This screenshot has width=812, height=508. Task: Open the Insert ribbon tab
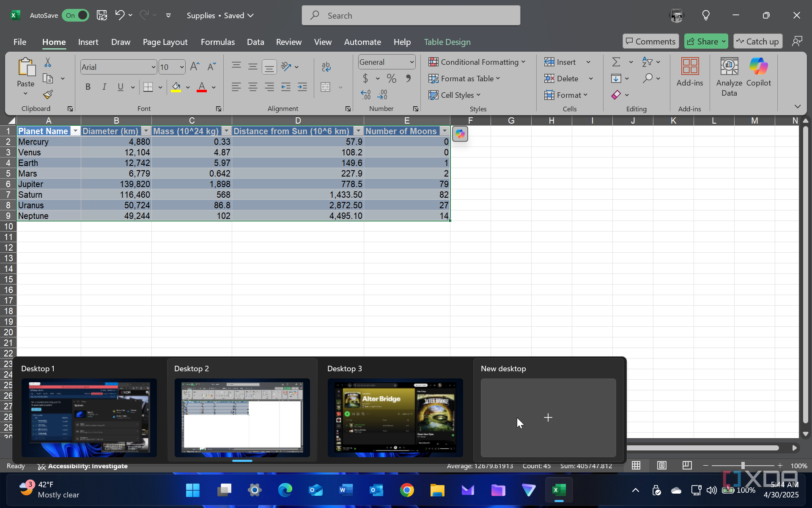pyautogui.click(x=88, y=42)
